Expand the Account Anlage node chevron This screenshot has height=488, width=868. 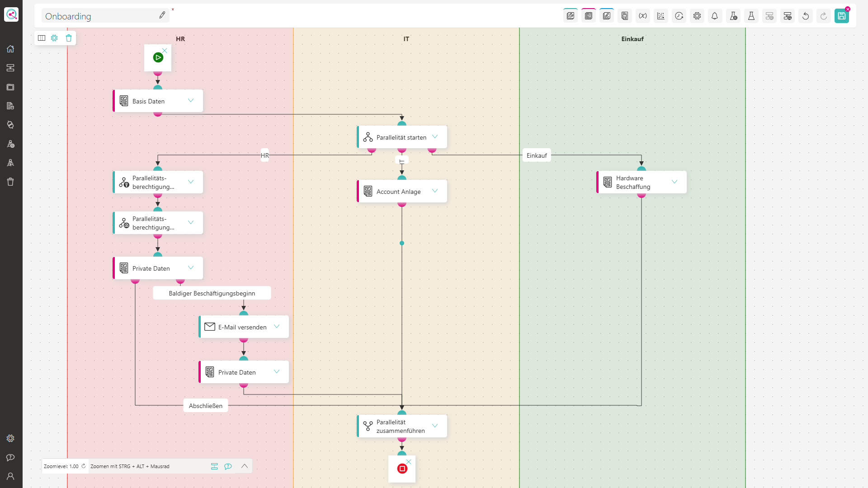pos(435,191)
